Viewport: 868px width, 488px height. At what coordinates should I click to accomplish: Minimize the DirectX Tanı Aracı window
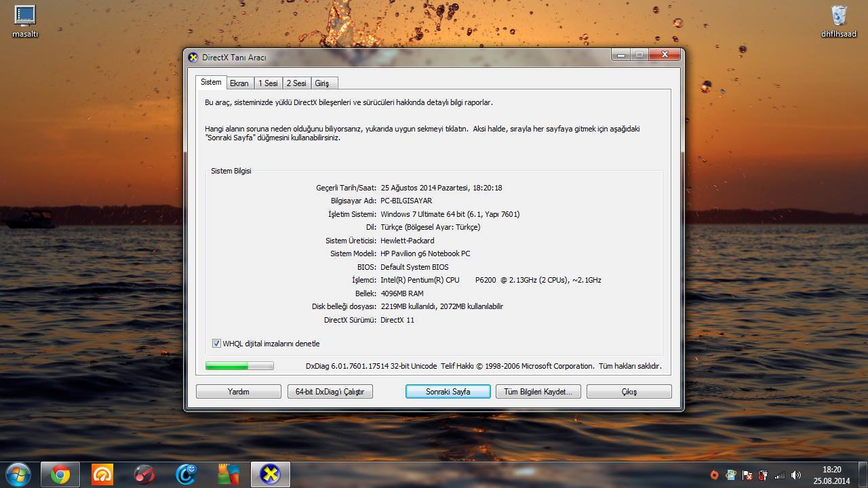[x=620, y=55]
